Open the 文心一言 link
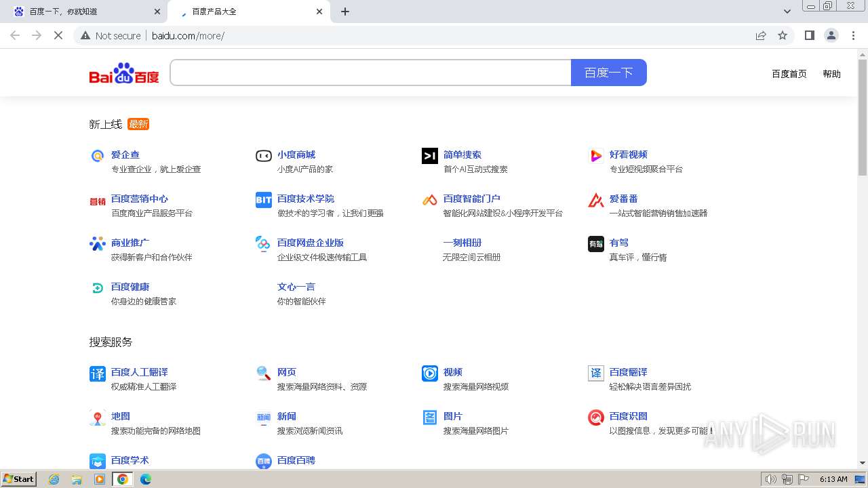The image size is (868, 488). [296, 287]
